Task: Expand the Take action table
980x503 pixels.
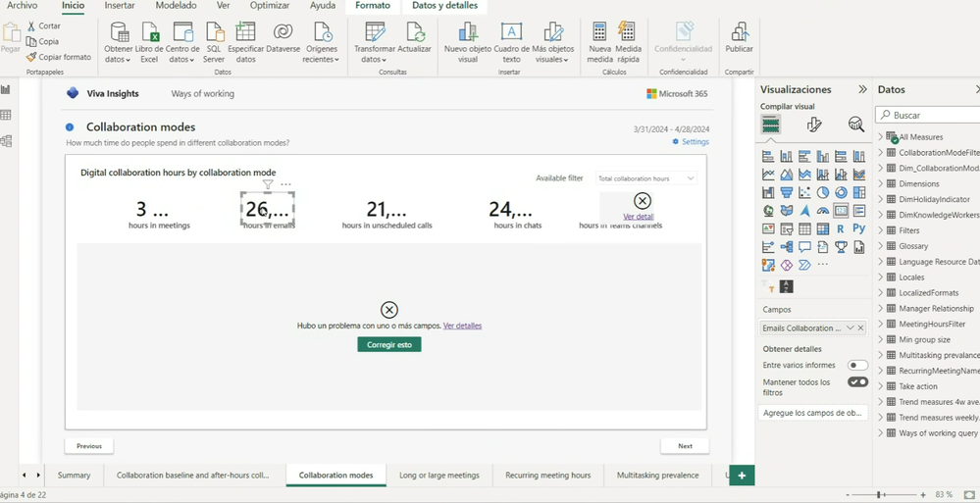Action: coord(881,386)
